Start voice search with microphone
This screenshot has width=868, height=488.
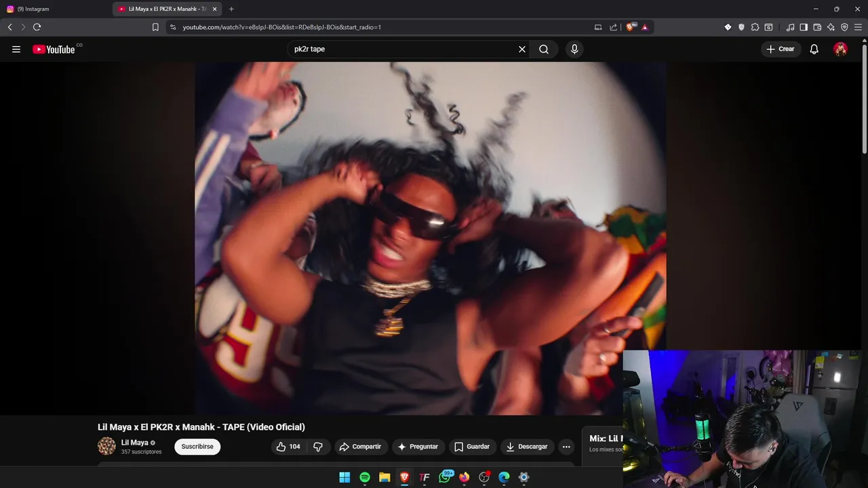[x=574, y=49]
